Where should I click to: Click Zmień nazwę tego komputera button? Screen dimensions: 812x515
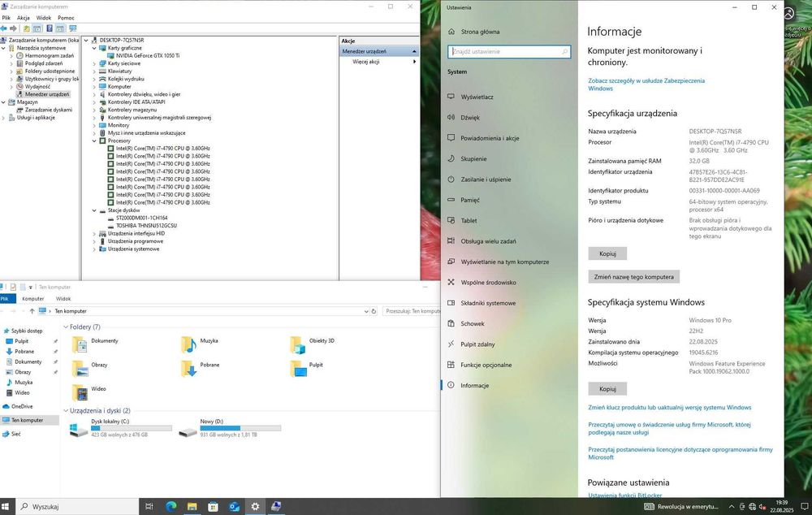point(633,277)
